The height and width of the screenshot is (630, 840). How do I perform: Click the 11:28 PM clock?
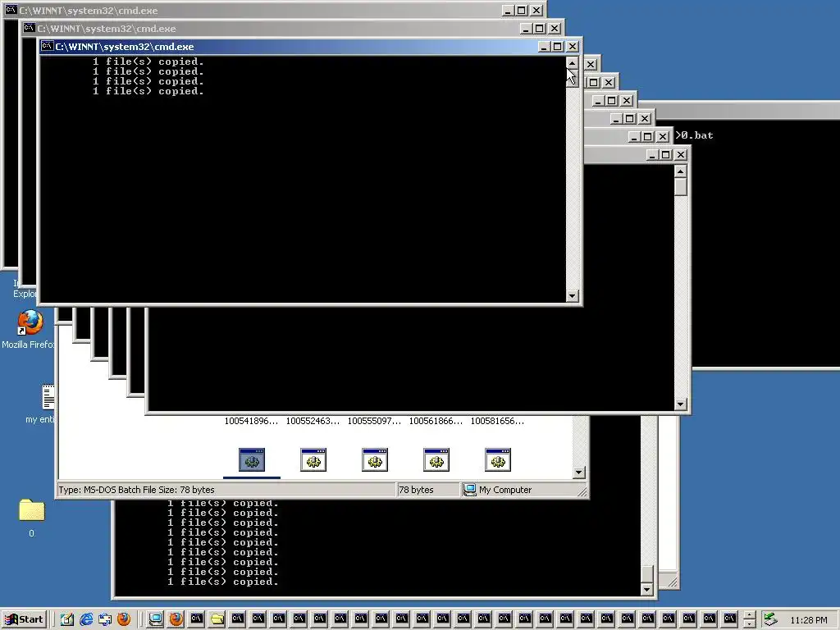(808, 620)
